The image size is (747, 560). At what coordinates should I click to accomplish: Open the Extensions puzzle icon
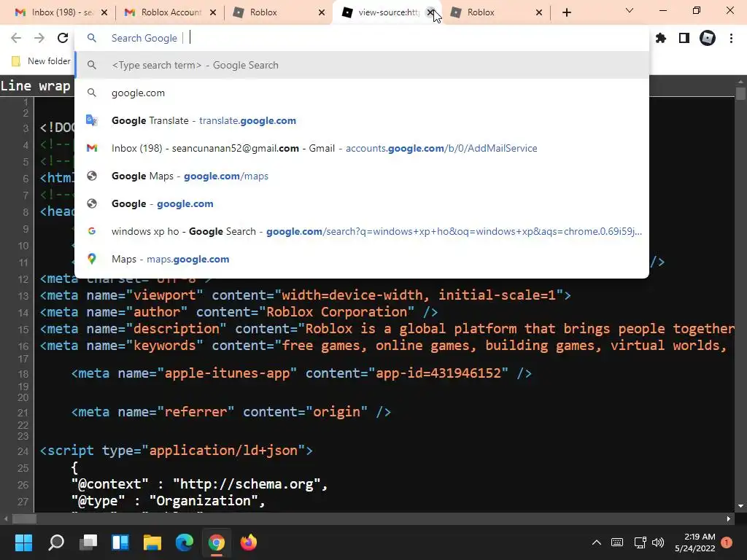point(661,38)
